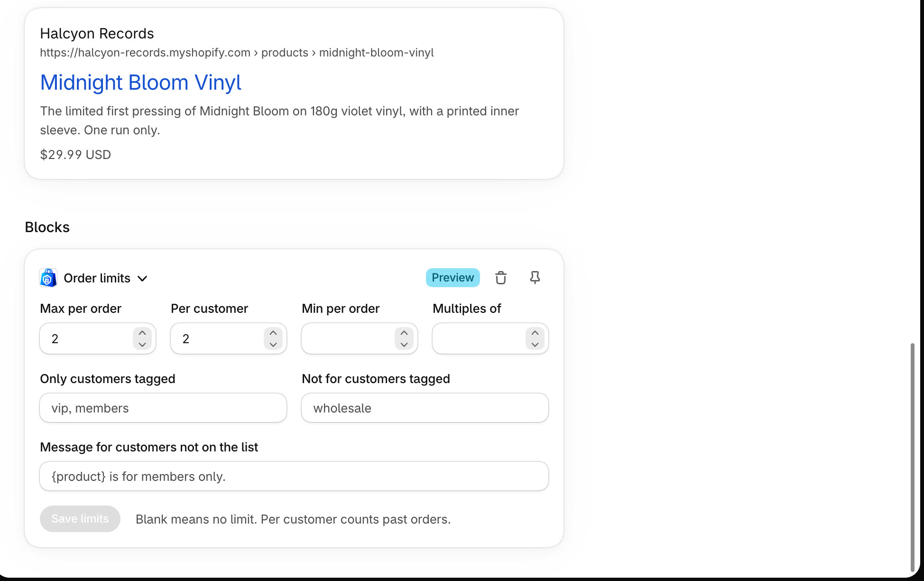
Task: Click the Blocks section heading
Action: [x=47, y=227]
